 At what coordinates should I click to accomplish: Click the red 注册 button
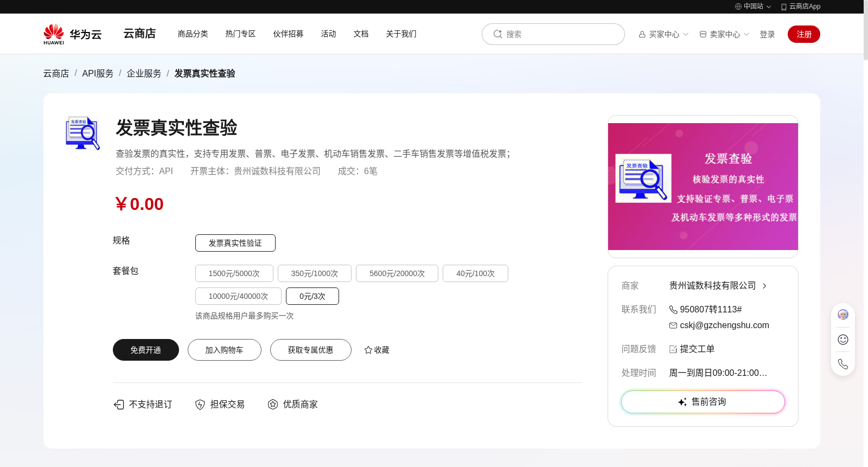pos(804,34)
